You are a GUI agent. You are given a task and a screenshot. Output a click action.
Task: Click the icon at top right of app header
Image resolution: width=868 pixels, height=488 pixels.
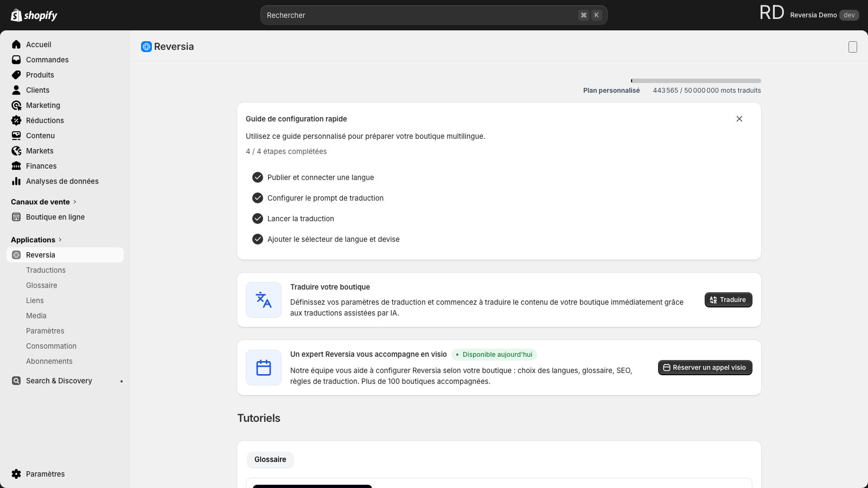[x=853, y=47]
